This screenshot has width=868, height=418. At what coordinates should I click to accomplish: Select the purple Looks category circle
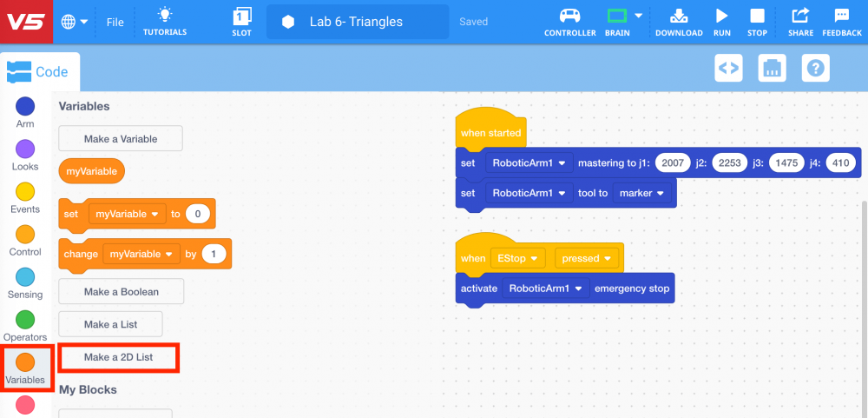(x=25, y=149)
